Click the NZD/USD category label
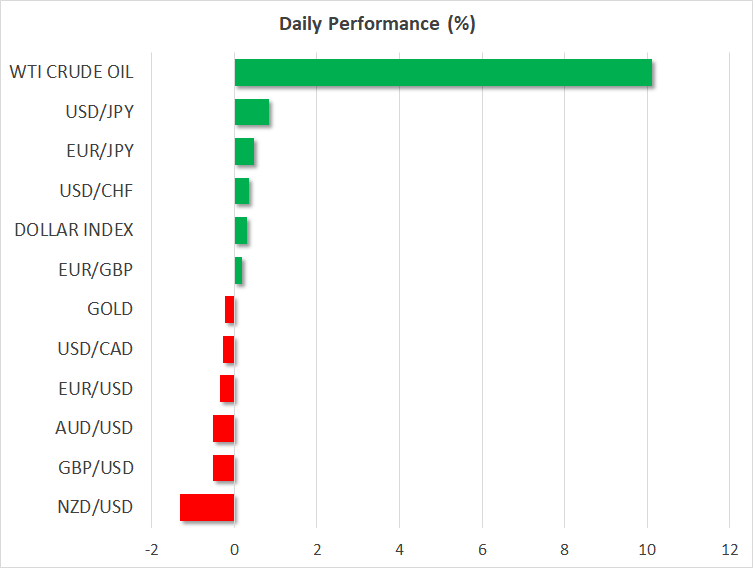This screenshot has height=568, width=753. pos(95,507)
